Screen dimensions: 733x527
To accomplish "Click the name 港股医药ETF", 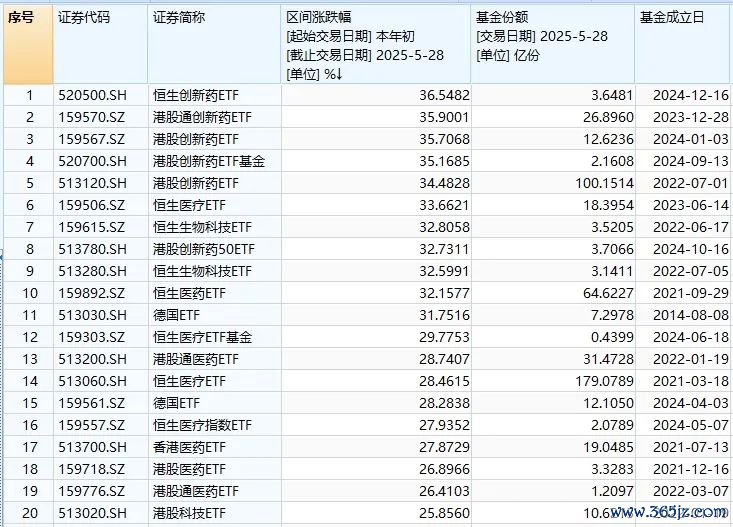I will [x=189, y=469].
